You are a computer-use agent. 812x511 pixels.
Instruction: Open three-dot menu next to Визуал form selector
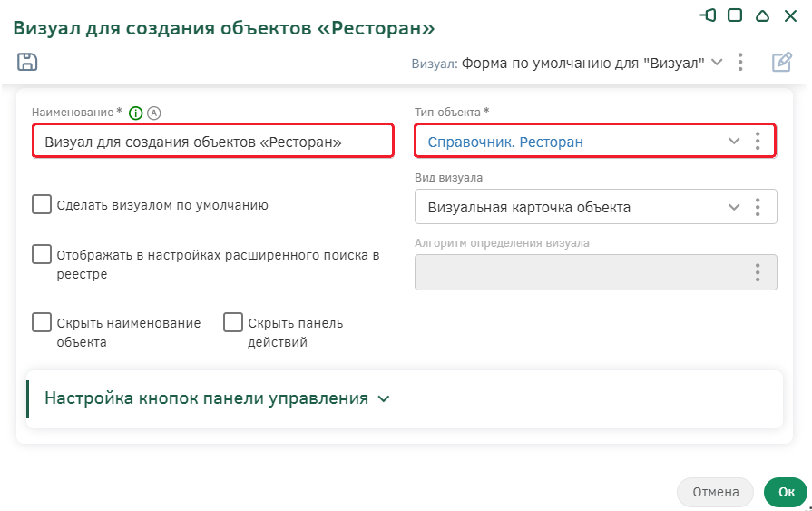(x=740, y=62)
